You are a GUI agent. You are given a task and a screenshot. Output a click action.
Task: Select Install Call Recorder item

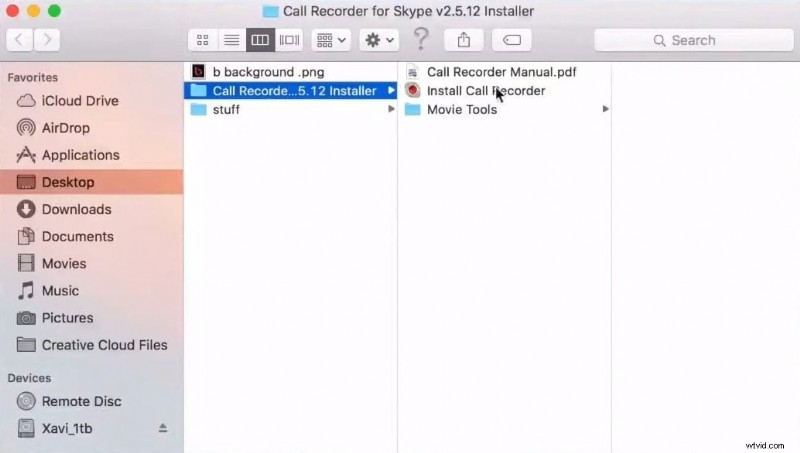[504, 91]
